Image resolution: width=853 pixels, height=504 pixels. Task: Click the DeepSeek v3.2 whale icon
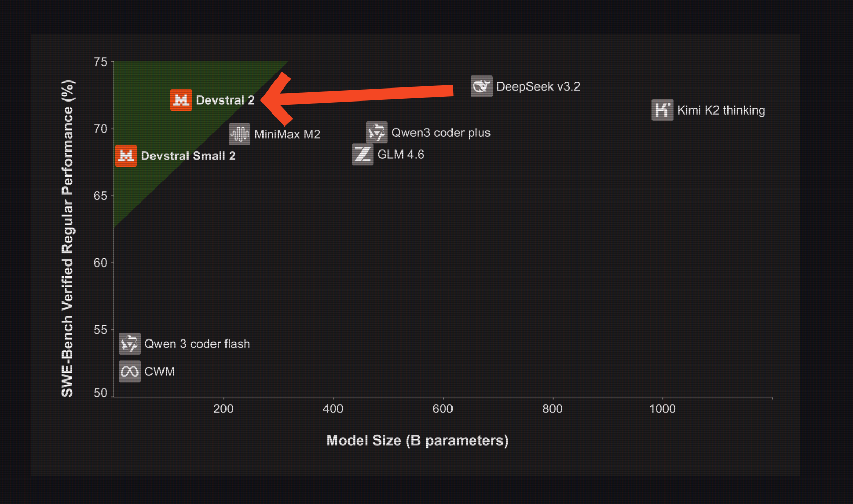482,86
